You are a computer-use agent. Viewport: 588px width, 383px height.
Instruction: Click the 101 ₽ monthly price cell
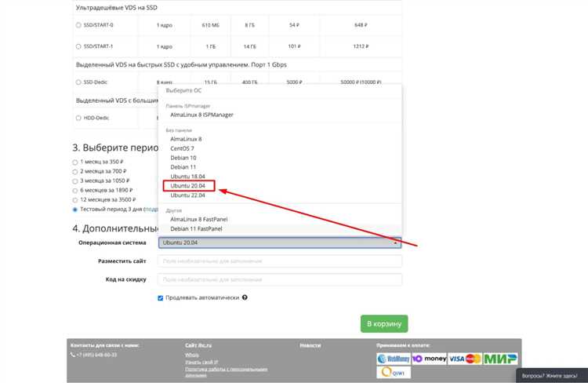[x=294, y=46]
